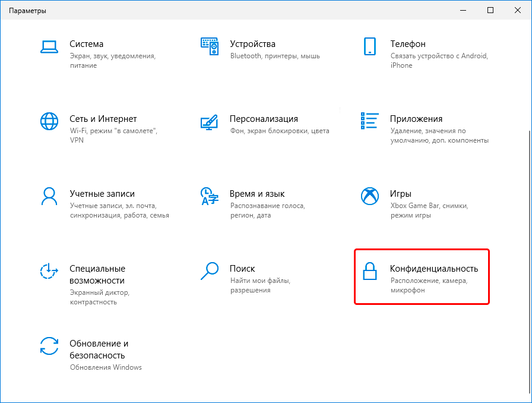
Task: Click the Устройства keyboard and speaker icon
Action: point(210,46)
